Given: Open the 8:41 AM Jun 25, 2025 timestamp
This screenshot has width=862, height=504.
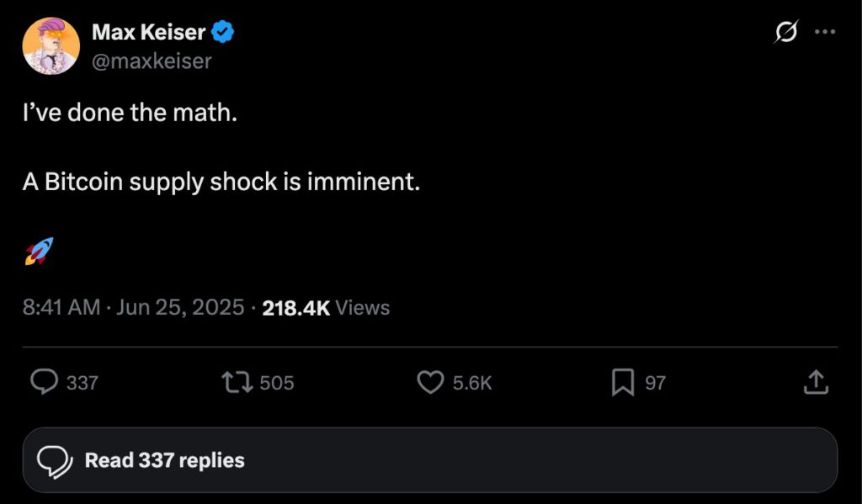Looking at the screenshot, I should (x=133, y=308).
